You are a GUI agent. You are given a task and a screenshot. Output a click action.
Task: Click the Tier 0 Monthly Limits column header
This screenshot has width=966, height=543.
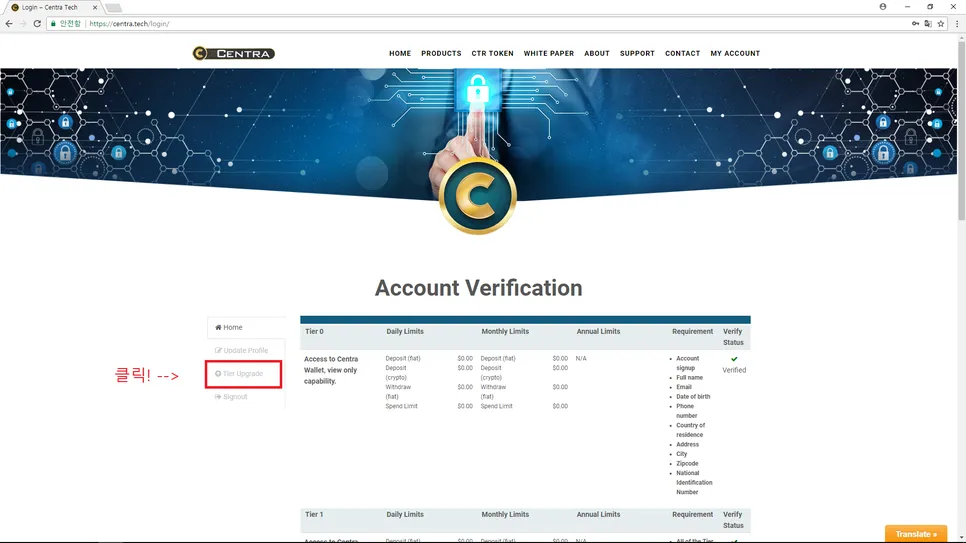pos(505,332)
